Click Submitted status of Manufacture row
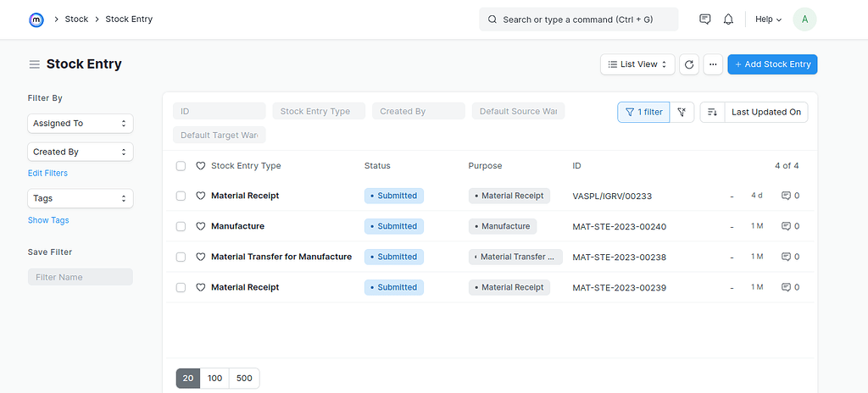868x393 pixels. coord(394,226)
